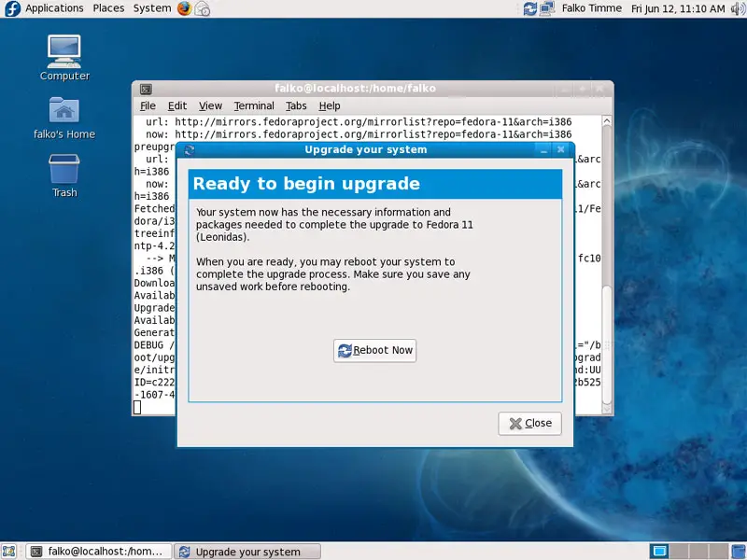The width and height of the screenshot is (747, 560).
Task: Click the Ready to begin upgrade heading
Action: click(306, 184)
